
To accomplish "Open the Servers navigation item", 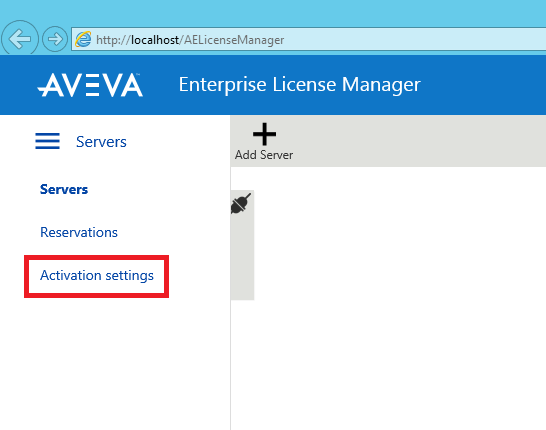I will [x=64, y=189].
